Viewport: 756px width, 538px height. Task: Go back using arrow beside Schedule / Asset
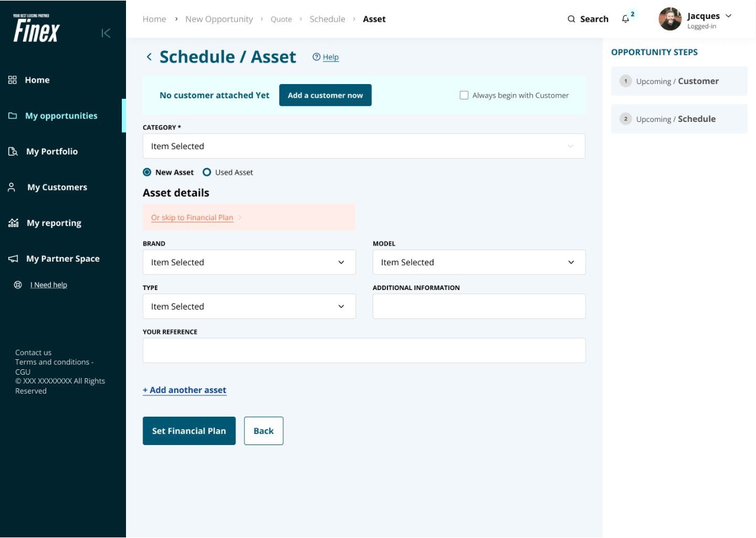(x=149, y=57)
